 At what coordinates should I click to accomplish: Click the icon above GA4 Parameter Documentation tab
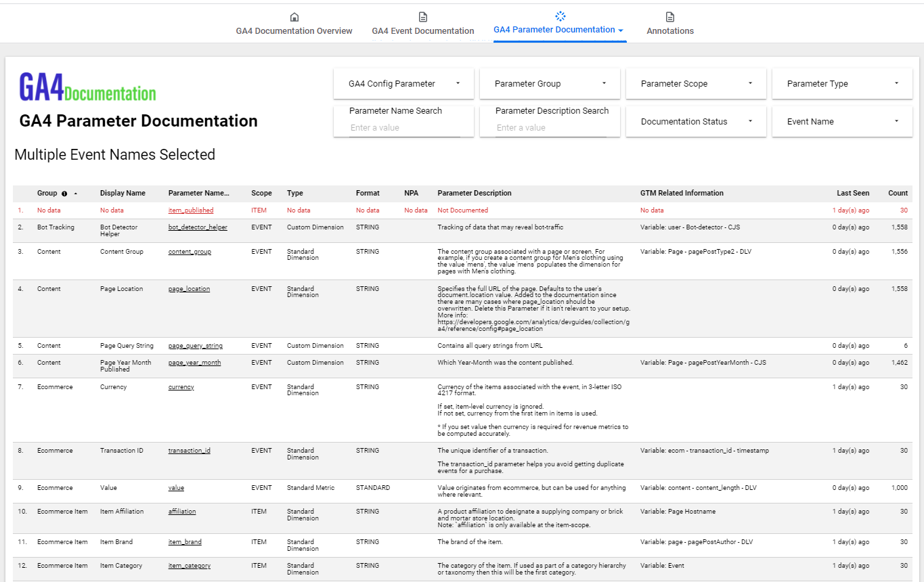click(560, 16)
